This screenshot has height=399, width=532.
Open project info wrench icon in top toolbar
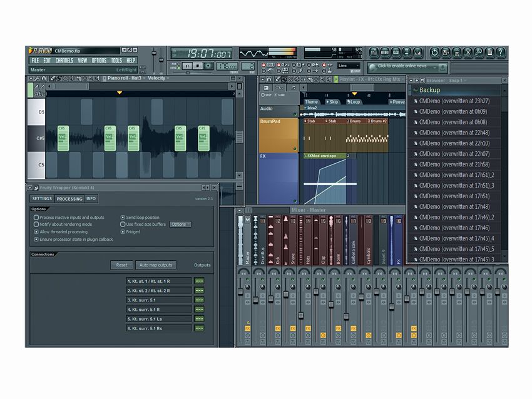478,53
